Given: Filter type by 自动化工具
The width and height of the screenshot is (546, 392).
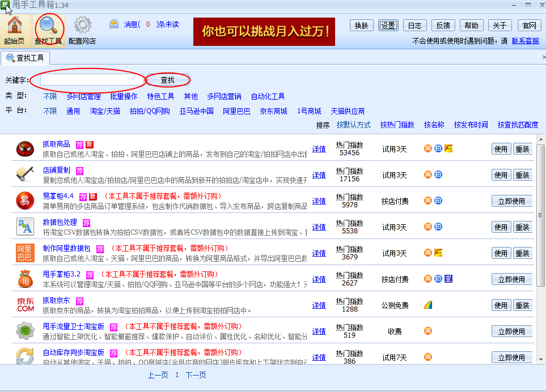Looking at the screenshot, I should tap(268, 96).
